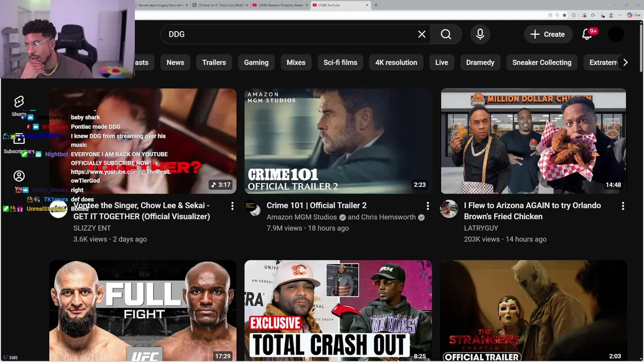Select the Gaming filter chip

pyautogui.click(x=256, y=62)
